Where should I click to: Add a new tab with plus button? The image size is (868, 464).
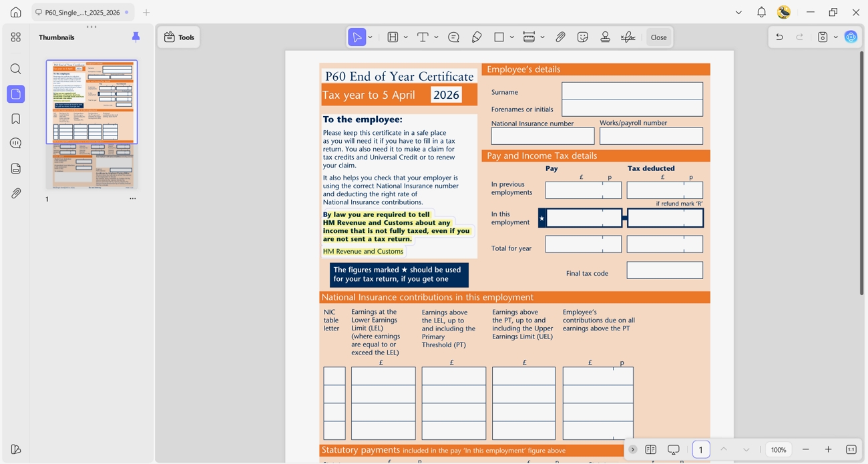tap(146, 12)
